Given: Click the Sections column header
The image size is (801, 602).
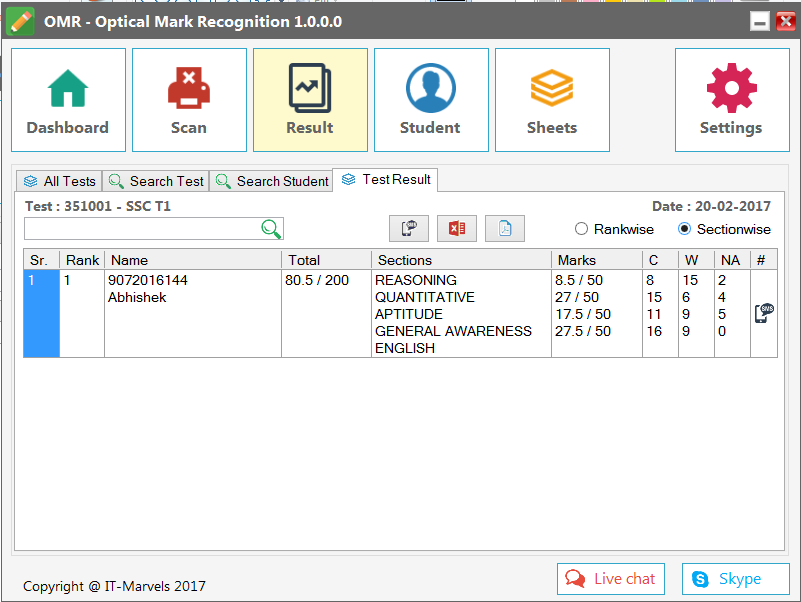Looking at the screenshot, I should pos(461,260).
